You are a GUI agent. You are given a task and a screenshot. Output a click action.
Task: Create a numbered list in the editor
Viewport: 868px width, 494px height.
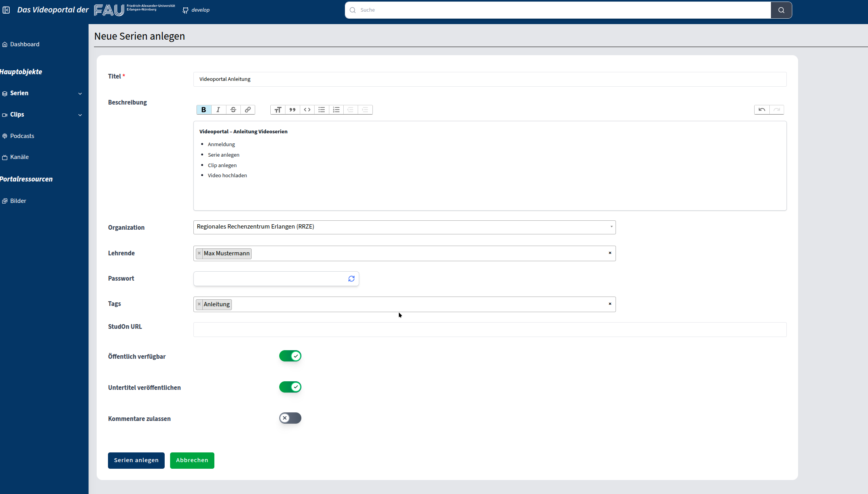point(336,110)
